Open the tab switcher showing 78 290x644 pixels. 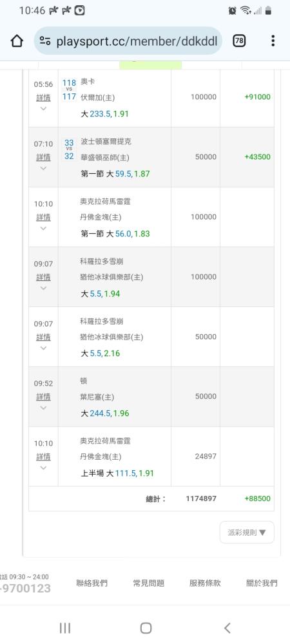pyautogui.click(x=238, y=41)
